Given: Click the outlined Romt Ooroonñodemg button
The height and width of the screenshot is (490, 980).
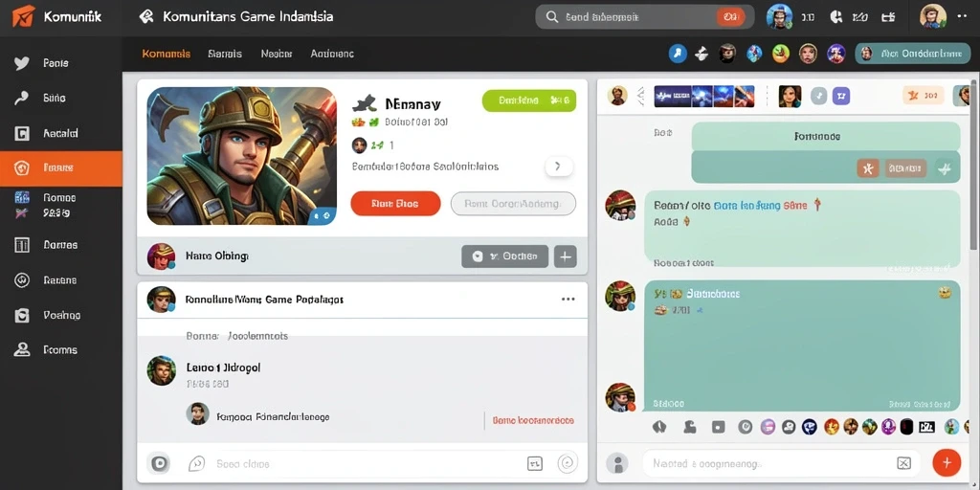Looking at the screenshot, I should (x=513, y=203).
